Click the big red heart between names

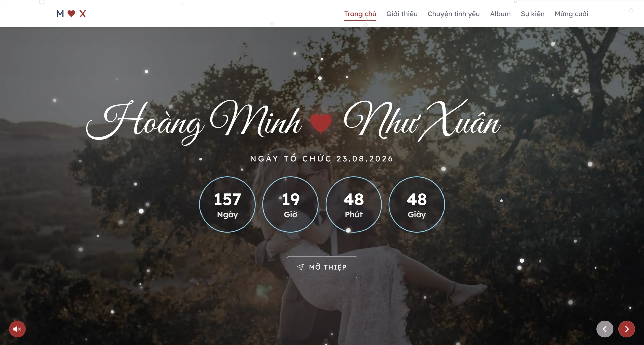tap(321, 123)
